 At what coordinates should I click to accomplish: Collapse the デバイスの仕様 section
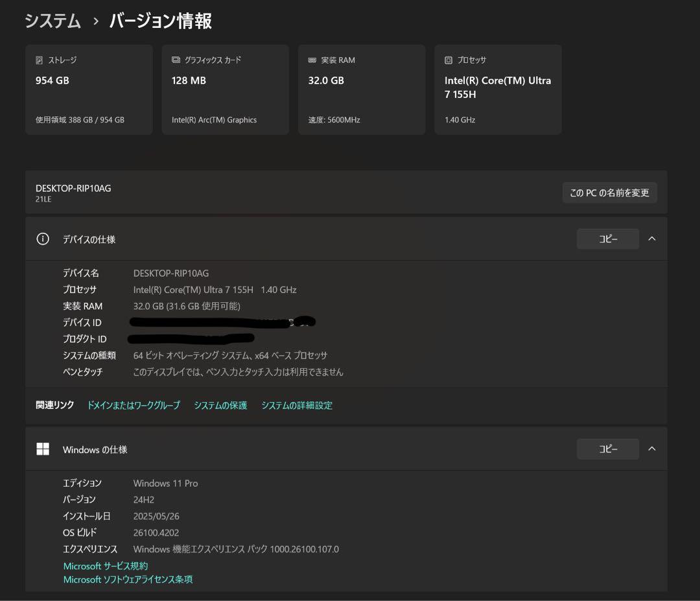[652, 239]
